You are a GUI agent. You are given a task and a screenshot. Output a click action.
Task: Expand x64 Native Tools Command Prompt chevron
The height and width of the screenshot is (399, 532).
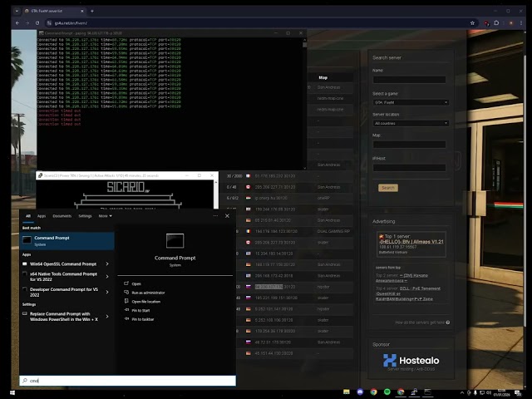(107, 277)
